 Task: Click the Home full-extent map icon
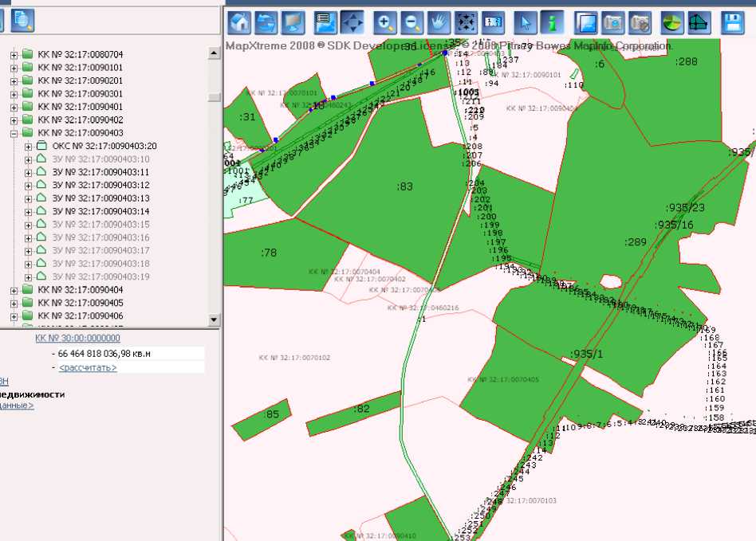[240, 22]
